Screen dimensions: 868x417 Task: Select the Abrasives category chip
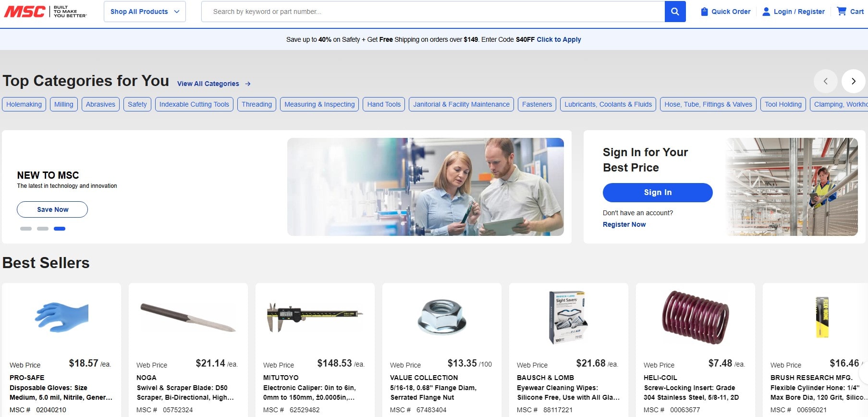point(100,104)
